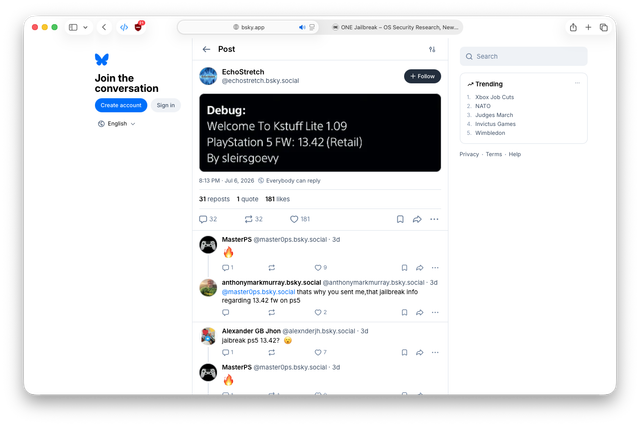This screenshot has width=640, height=426.
Task: Go back with Safari's back arrow
Action: point(104,27)
